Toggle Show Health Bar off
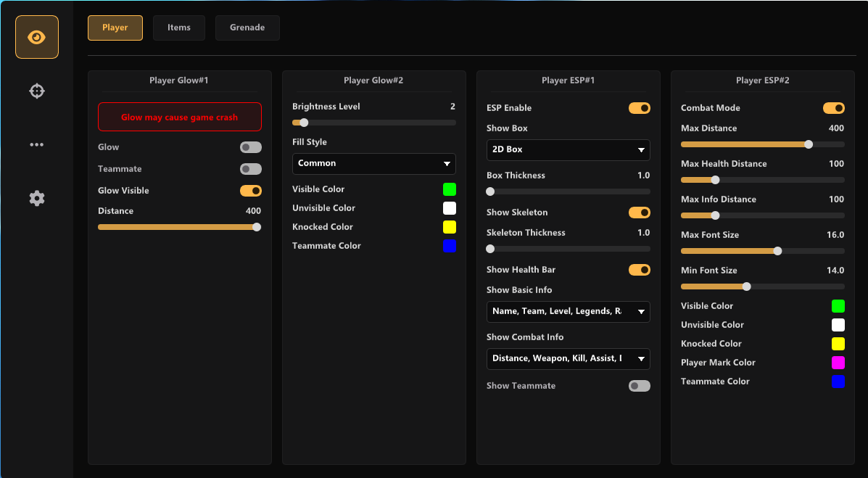868x478 pixels. 640,270
